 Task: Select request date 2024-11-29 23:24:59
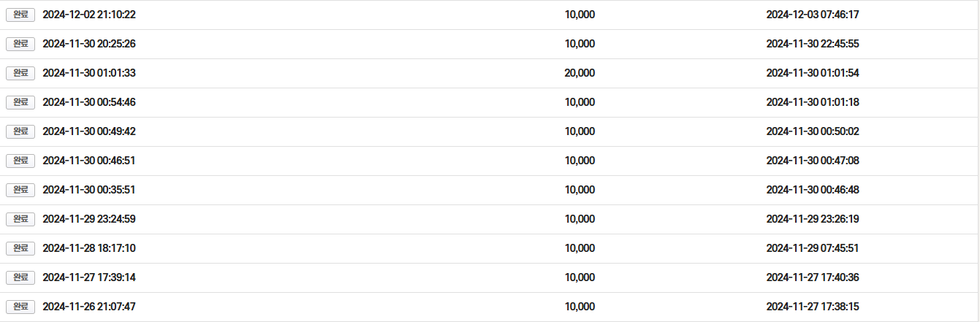tap(89, 219)
